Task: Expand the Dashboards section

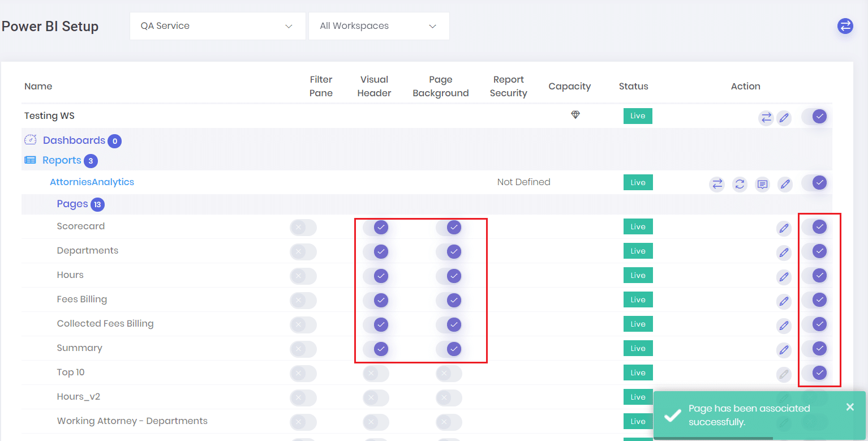Action: [x=74, y=140]
